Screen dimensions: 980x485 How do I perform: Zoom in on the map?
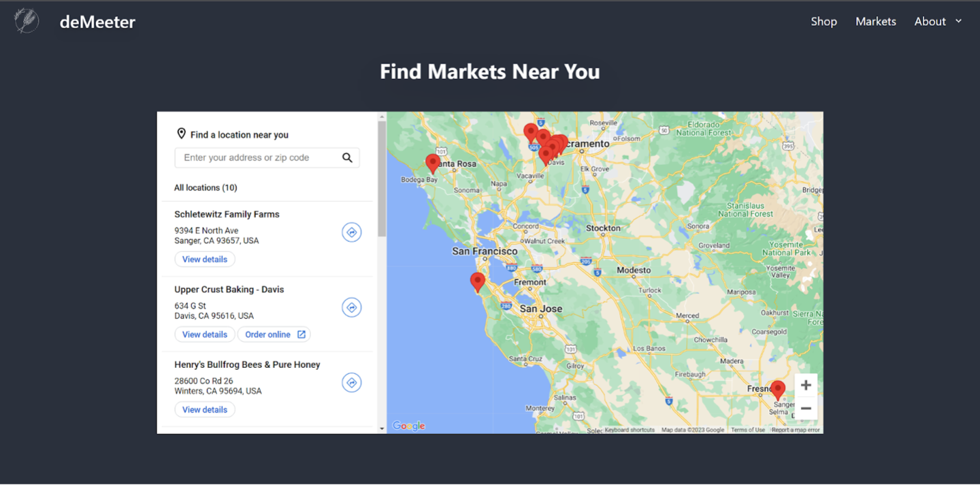806,385
